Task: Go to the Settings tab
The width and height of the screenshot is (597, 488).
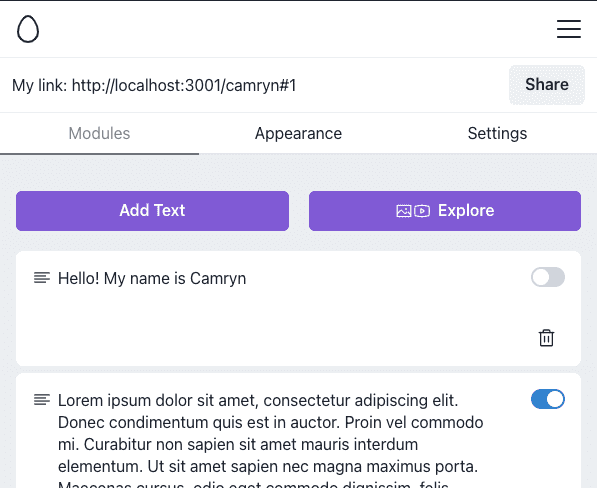Action: (x=497, y=134)
